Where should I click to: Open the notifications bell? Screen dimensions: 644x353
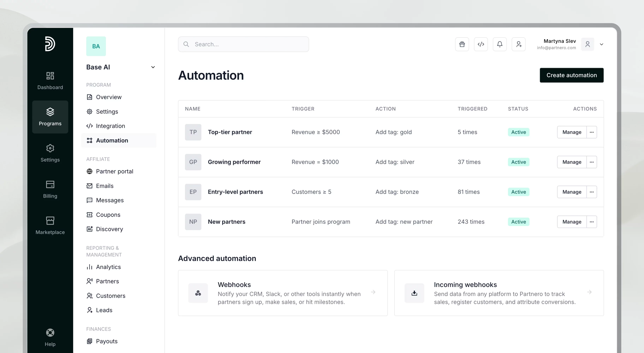click(499, 44)
